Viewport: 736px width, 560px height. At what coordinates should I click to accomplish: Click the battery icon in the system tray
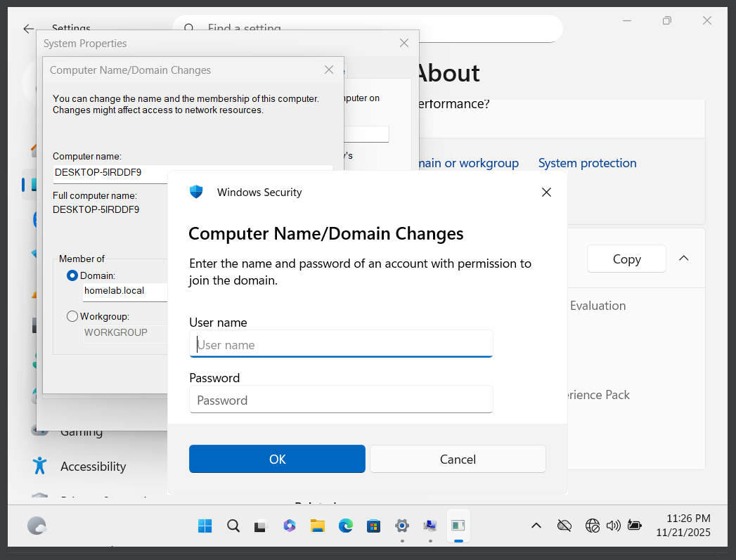pos(635,525)
